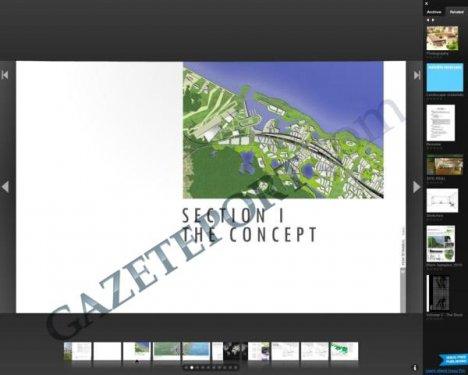468x375 pixels.
Task: Select the first page thumbnail in the filmstrip
Action: (x=78, y=351)
